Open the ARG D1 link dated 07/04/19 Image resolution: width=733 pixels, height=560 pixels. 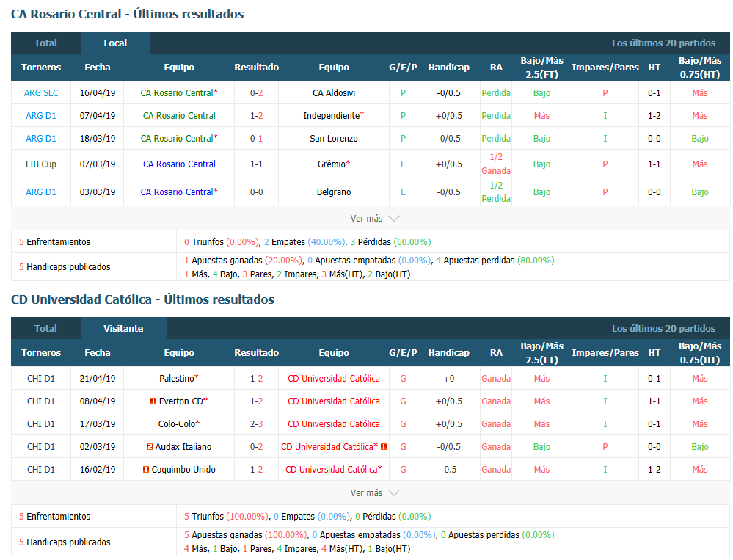coord(41,116)
